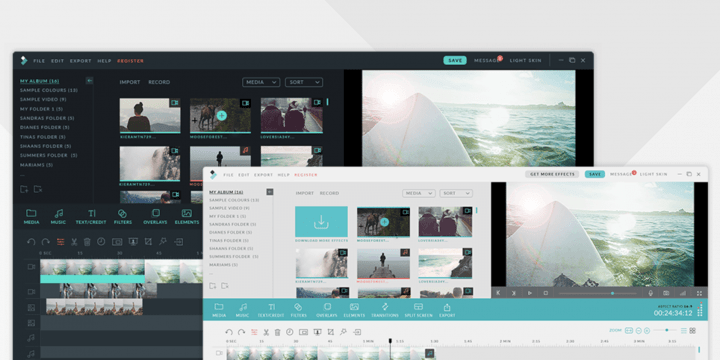Open File menu in light window
Viewport: 720px width, 360px height.
click(228, 175)
